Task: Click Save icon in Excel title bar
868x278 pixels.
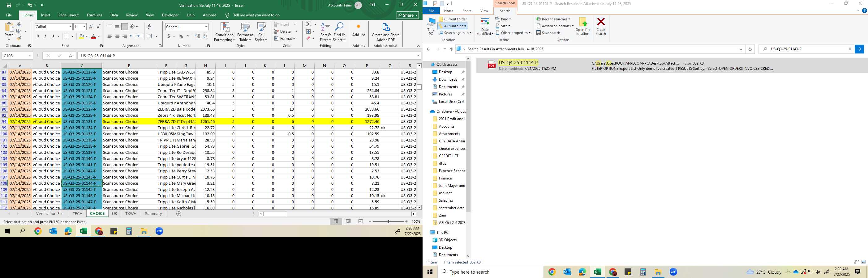Action: (x=9, y=5)
